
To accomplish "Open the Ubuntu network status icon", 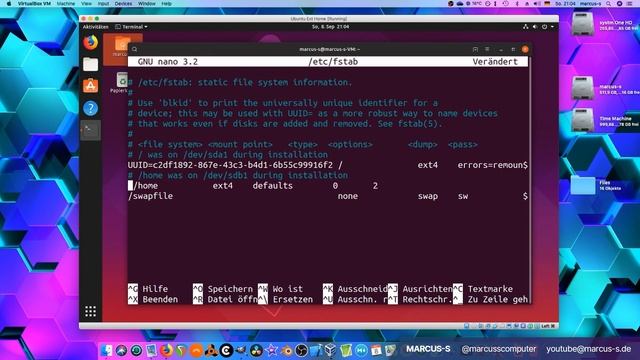I will tap(525, 27).
